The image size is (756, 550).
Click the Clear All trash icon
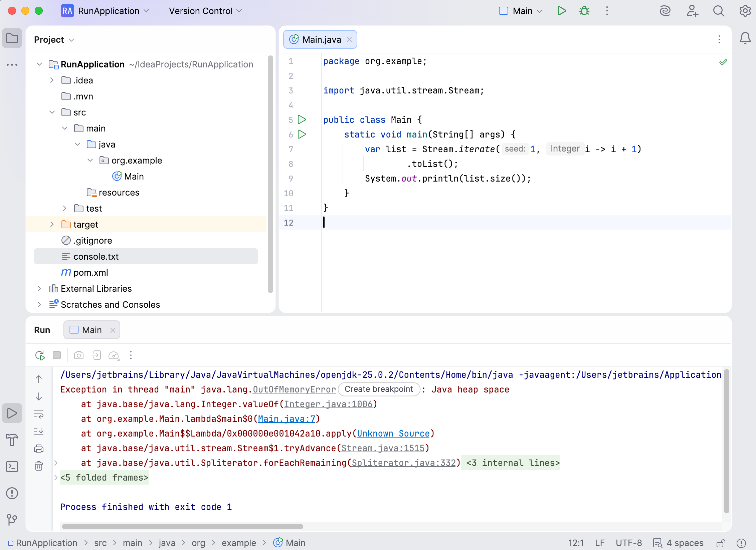39,466
